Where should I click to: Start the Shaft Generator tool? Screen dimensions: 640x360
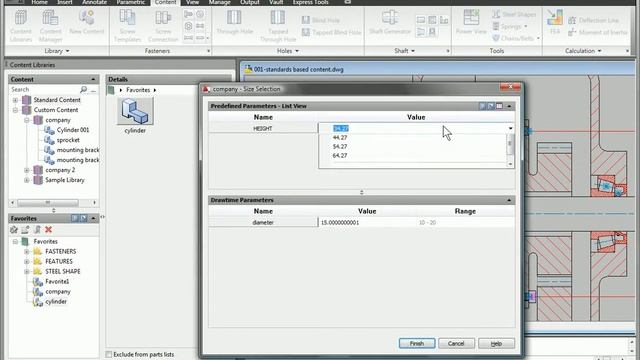pyautogui.click(x=390, y=22)
